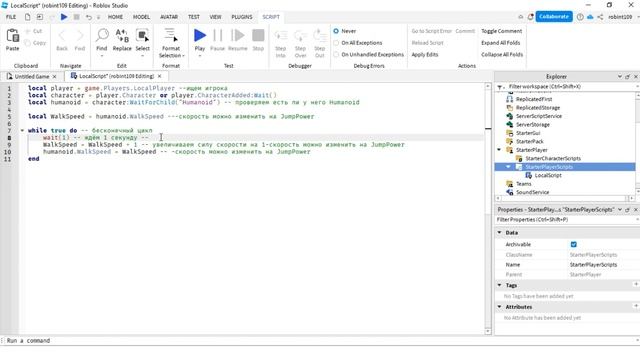Click the help question mark icon
The height and width of the screenshot is (360, 640).
click(x=580, y=17)
